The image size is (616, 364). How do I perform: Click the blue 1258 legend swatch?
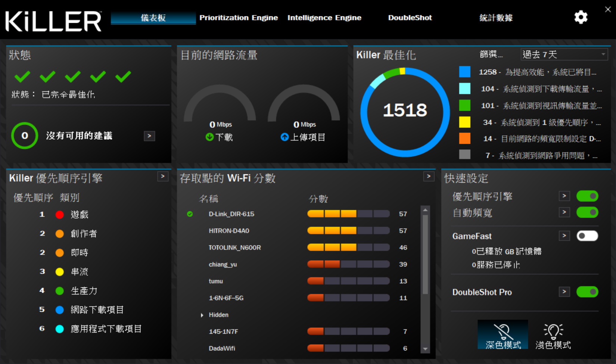[x=465, y=72]
